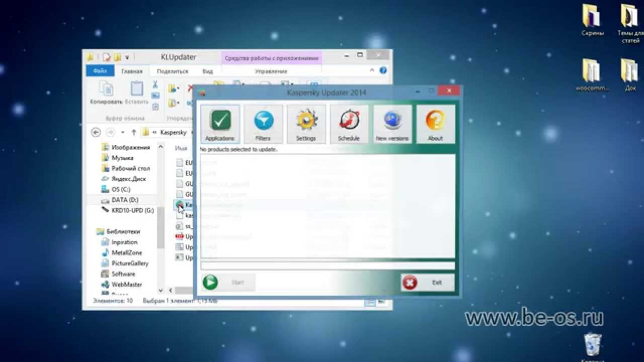Open the Software library

(x=118, y=274)
